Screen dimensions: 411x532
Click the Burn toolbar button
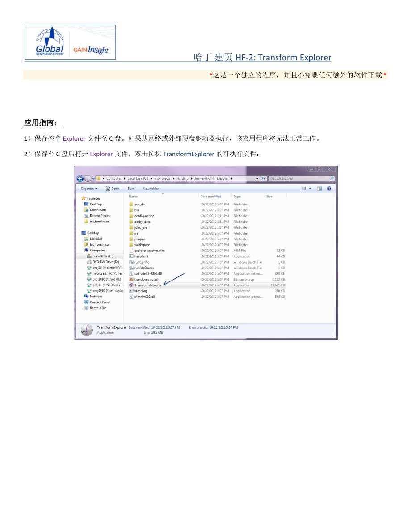pos(131,189)
